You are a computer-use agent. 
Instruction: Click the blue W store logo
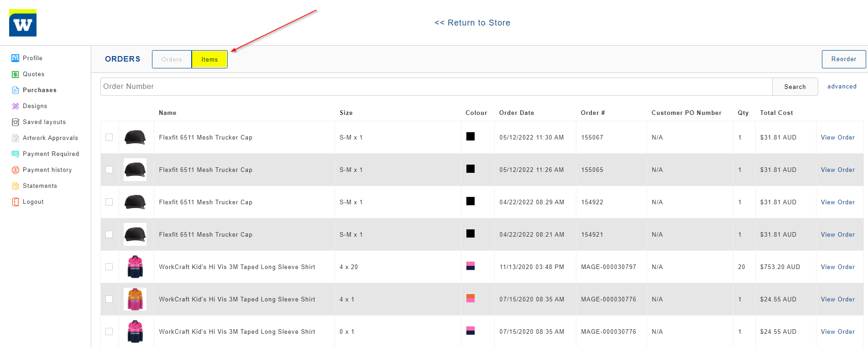tap(23, 23)
